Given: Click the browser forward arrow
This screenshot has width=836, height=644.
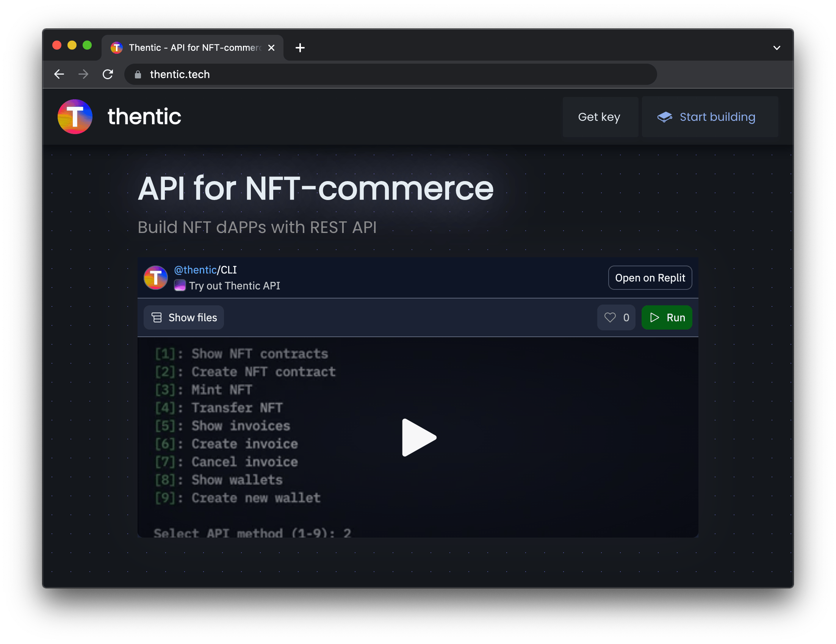Looking at the screenshot, I should [x=83, y=74].
